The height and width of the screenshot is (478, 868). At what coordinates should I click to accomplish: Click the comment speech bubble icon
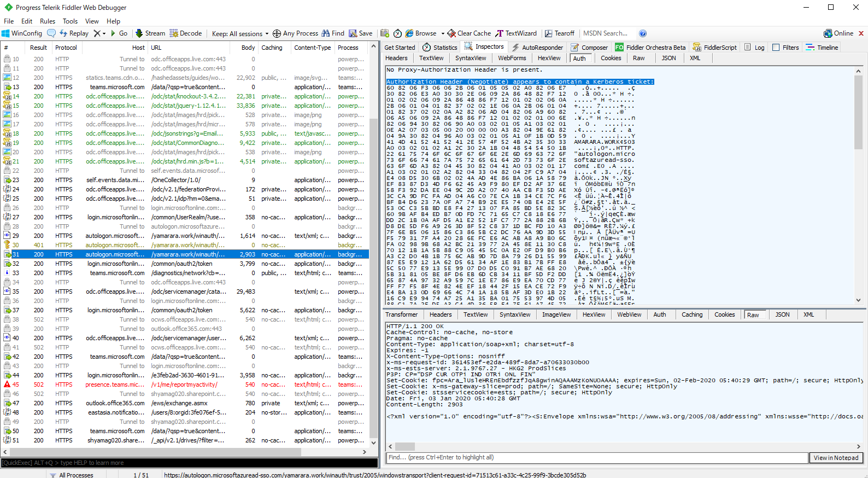[51, 33]
